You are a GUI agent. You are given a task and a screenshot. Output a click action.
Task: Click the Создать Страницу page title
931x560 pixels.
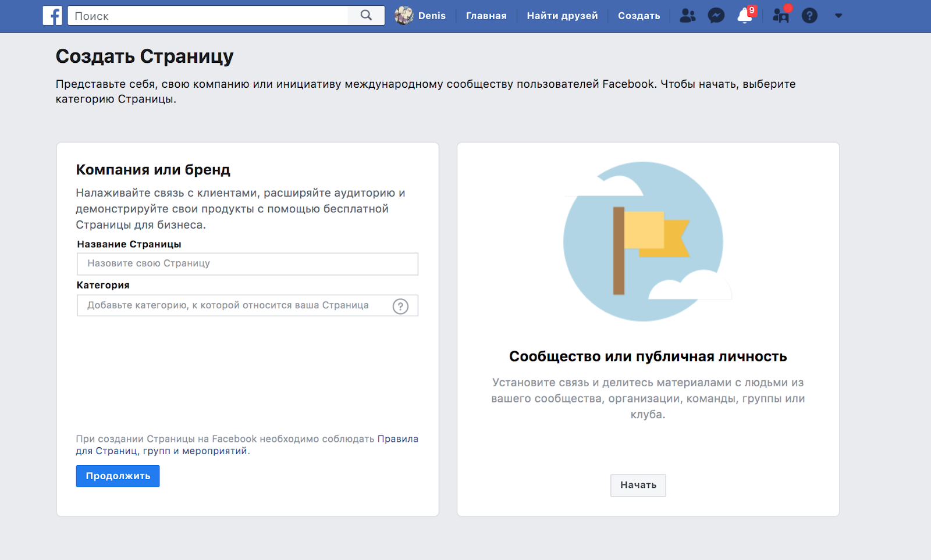(x=144, y=56)
